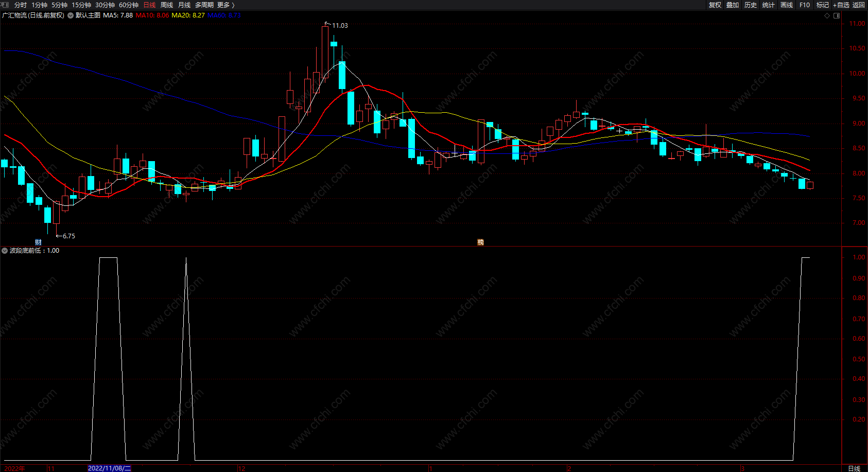868x472 pixels.
Task: Click the MA60: 8.73 label
Action: (x=224, y=15)
